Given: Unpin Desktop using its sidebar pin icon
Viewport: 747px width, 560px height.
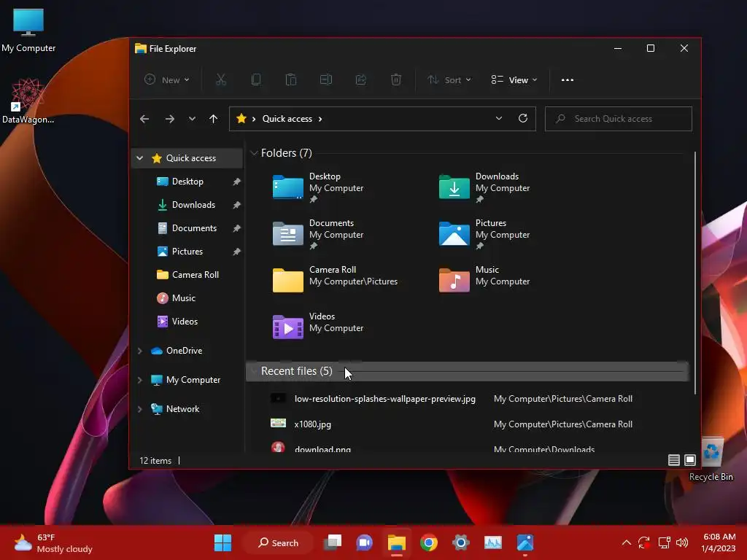Looking at the screenshot, I should tap(236, 182).
